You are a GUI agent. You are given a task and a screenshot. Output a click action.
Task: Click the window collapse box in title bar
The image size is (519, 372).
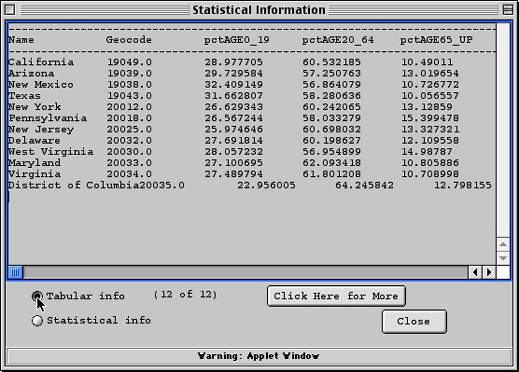tap(508, 10)
